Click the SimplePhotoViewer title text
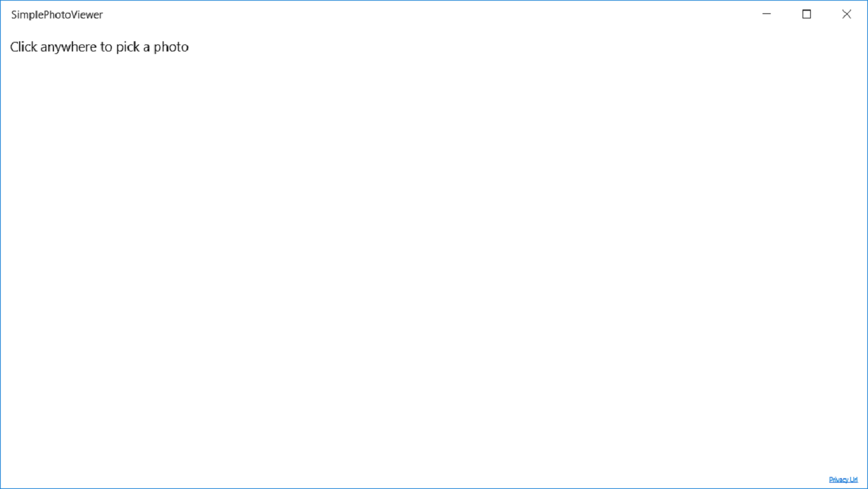Screen dimensions: 868x489 coord(57,15)
